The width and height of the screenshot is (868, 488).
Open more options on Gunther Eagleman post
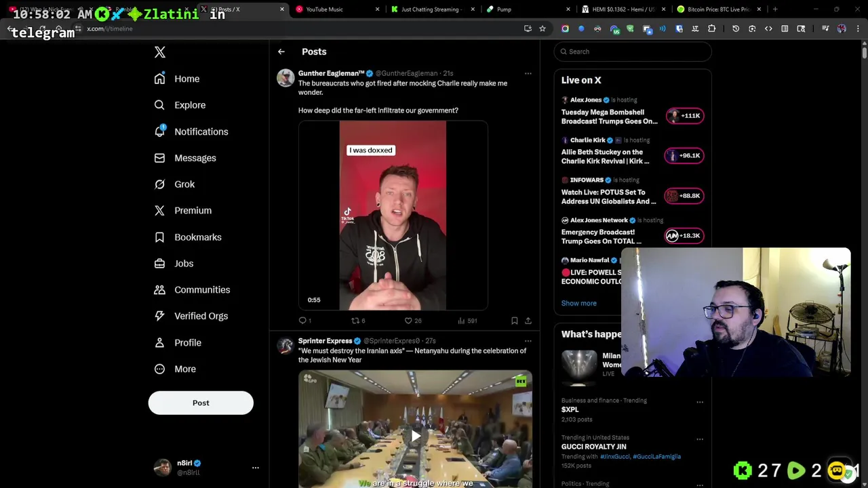point(528,73)
